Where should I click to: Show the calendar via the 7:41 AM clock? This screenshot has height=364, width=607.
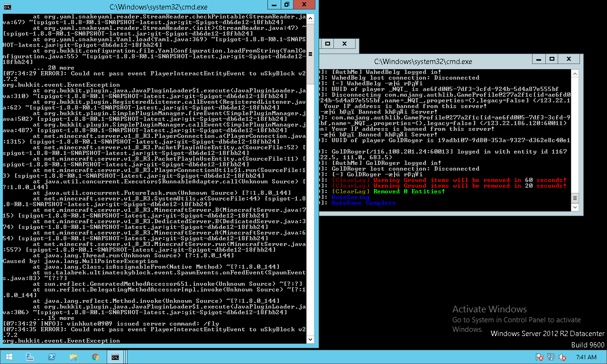[585, 357]
